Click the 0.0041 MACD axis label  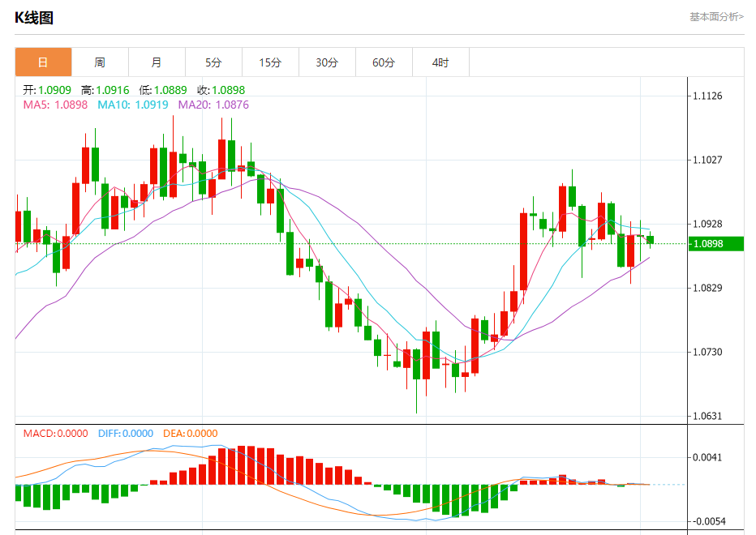point(707,457)
